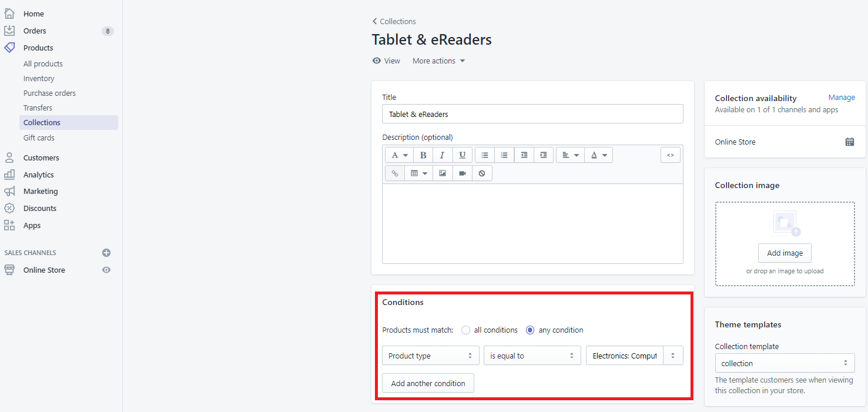Open the is equal to operator dropdown

[x=532, y=356]
